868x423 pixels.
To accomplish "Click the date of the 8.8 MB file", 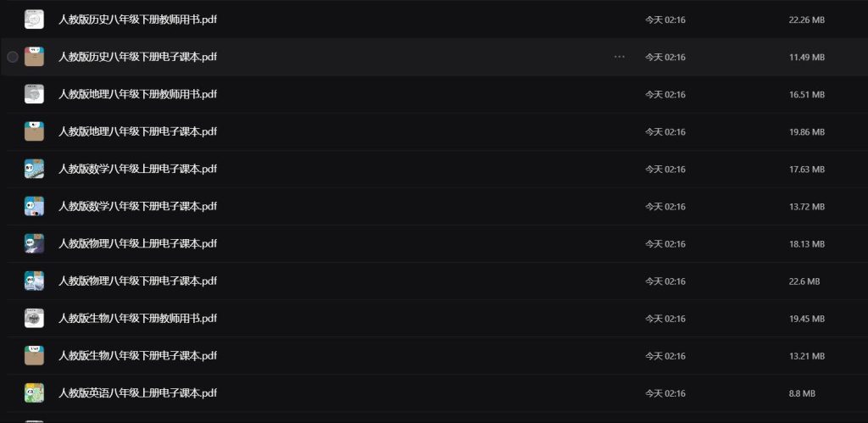I will tap(665, 392).
